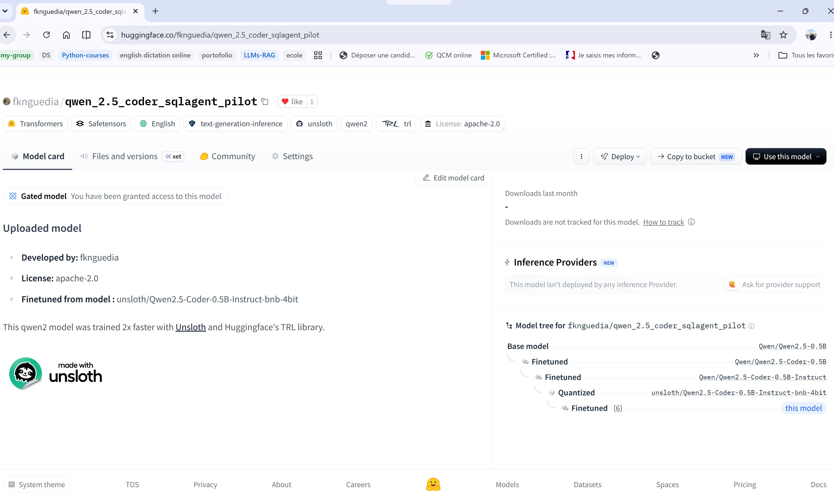Show hidden bookmarks overflow chevron
Viewport: 834px width, 504px height.
[756, 55]
